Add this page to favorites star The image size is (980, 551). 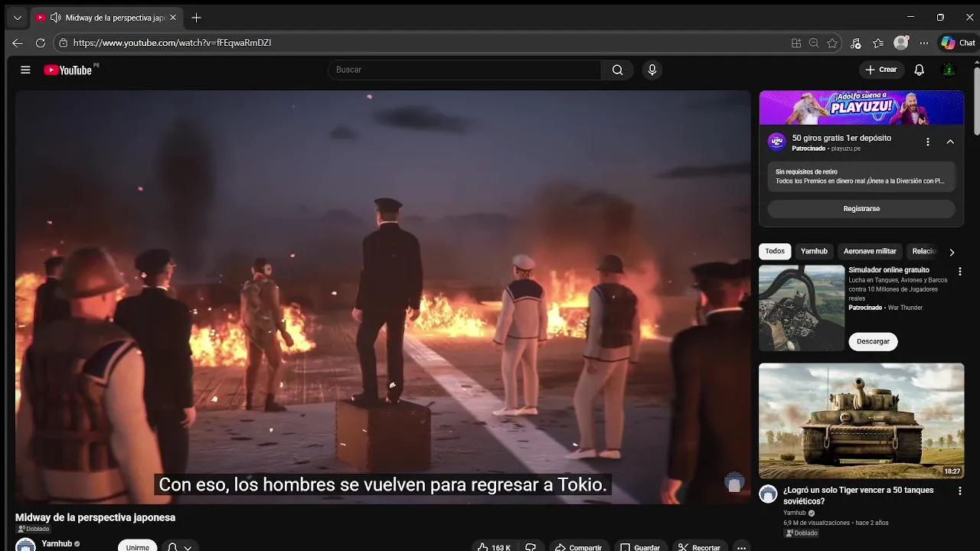coord(832,43)
